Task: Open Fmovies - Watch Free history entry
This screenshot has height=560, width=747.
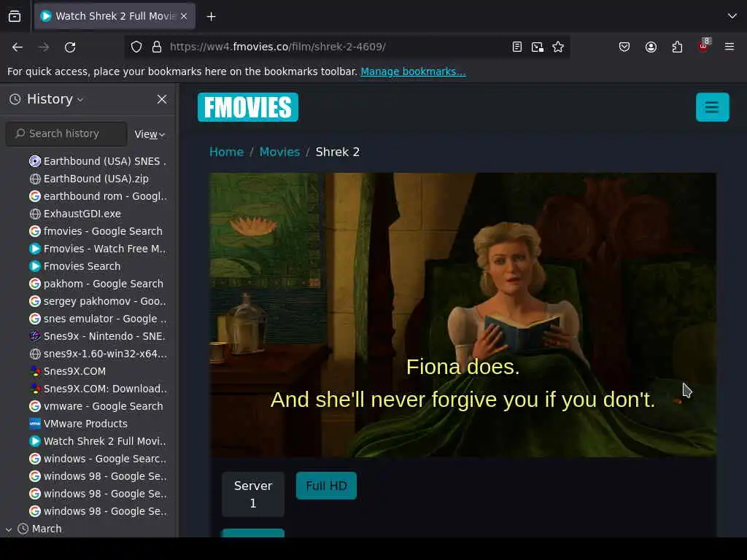Action: tap(98, 249)
